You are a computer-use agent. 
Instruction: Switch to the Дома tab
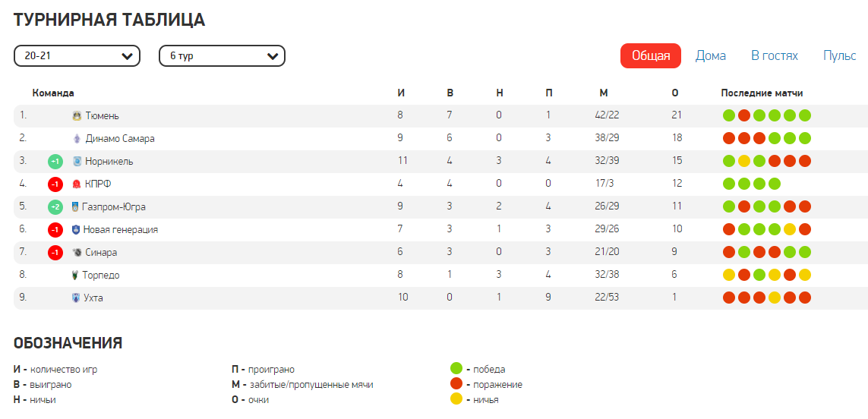(711, 55)
